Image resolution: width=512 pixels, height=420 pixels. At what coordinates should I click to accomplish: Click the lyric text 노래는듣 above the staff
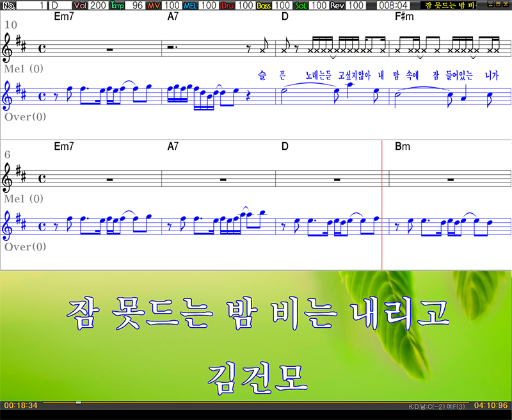point(319,76)
